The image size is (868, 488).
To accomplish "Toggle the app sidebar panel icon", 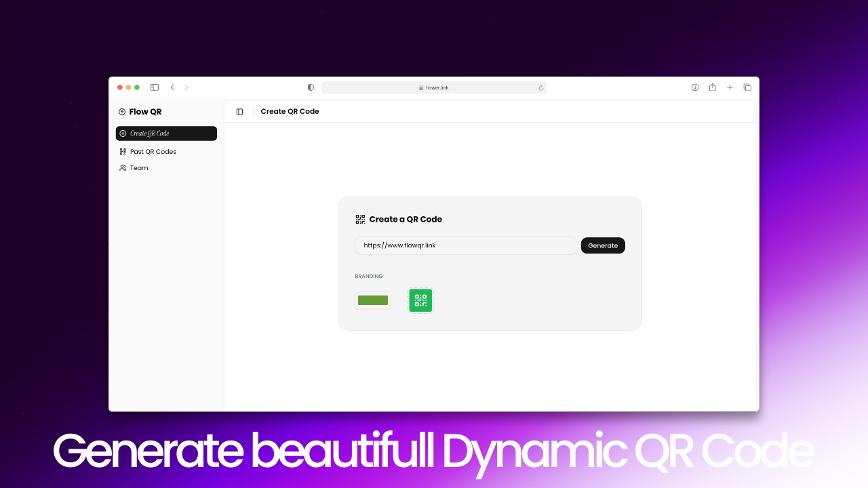I will 239,112.
